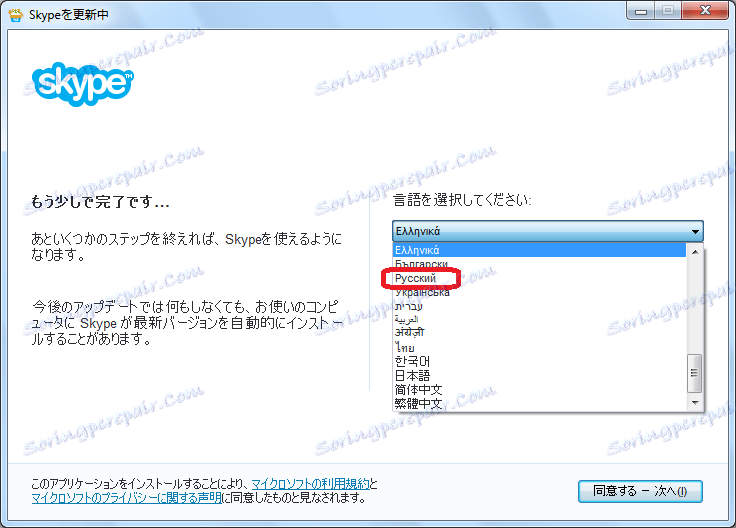Viewport: 736px width, 528px height.
Task: Close the Skype update window
Action: (x=705, y=11)
